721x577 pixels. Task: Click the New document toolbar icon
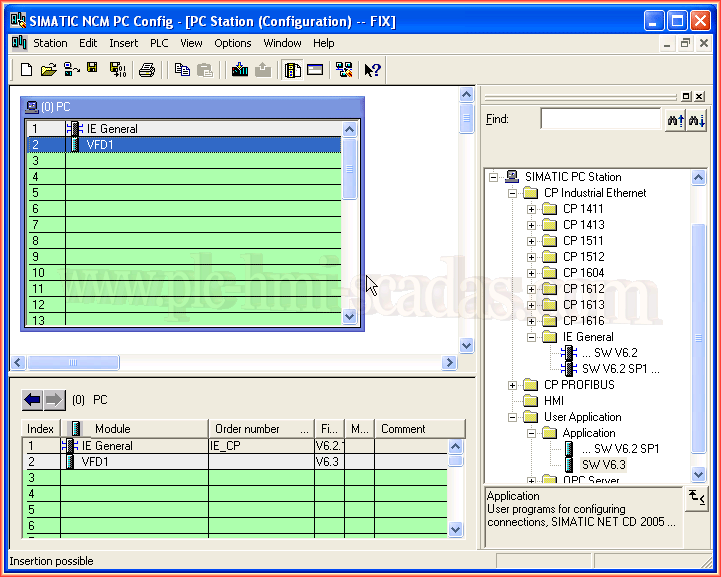[x=27, y=70]
